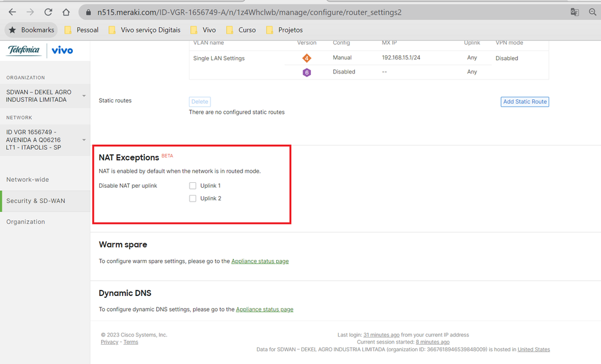Image resolution: width=601 pixels, height=364 pixels.
Task: Open the Vivo serviço Digitais bookmark folder
Action: (x=144, y=30)
